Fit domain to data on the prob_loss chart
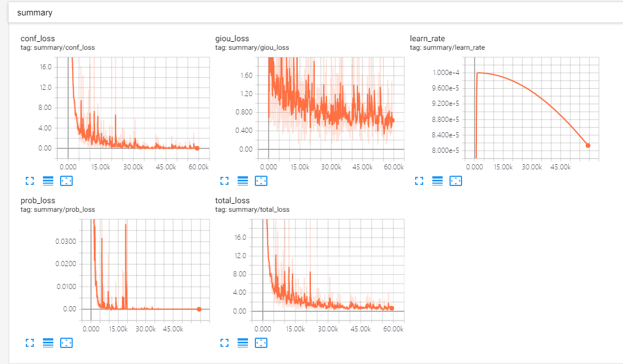 click(x=66, y=343)
